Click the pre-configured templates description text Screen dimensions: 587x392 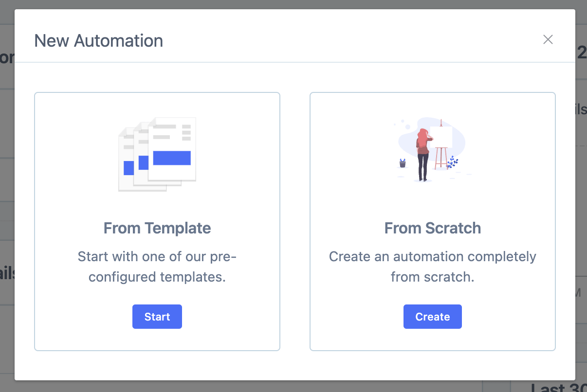coord(157,267)
